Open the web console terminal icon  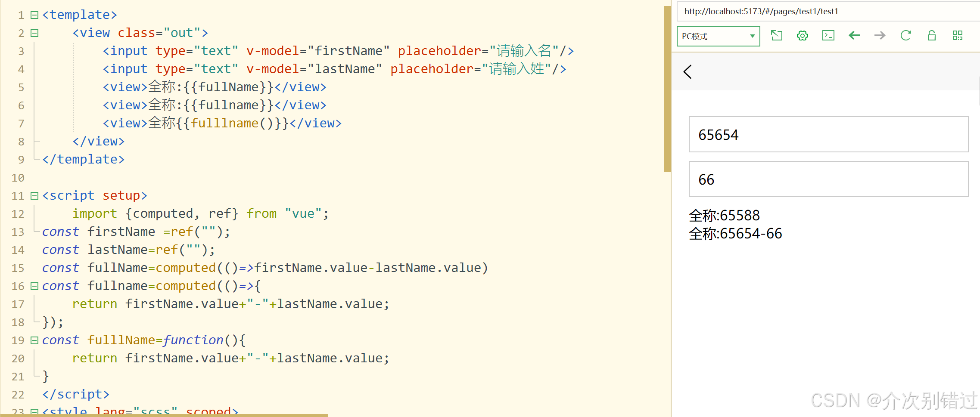(x=828, y=35)
